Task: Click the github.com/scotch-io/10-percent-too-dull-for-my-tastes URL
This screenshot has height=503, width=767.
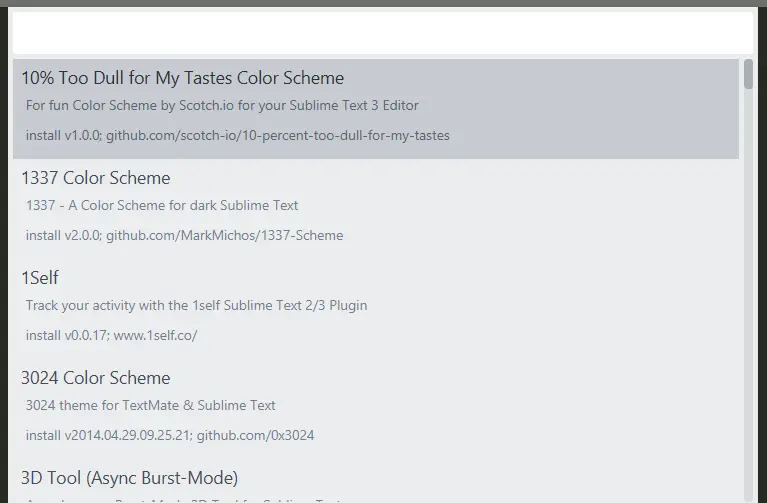Action: 278,135
